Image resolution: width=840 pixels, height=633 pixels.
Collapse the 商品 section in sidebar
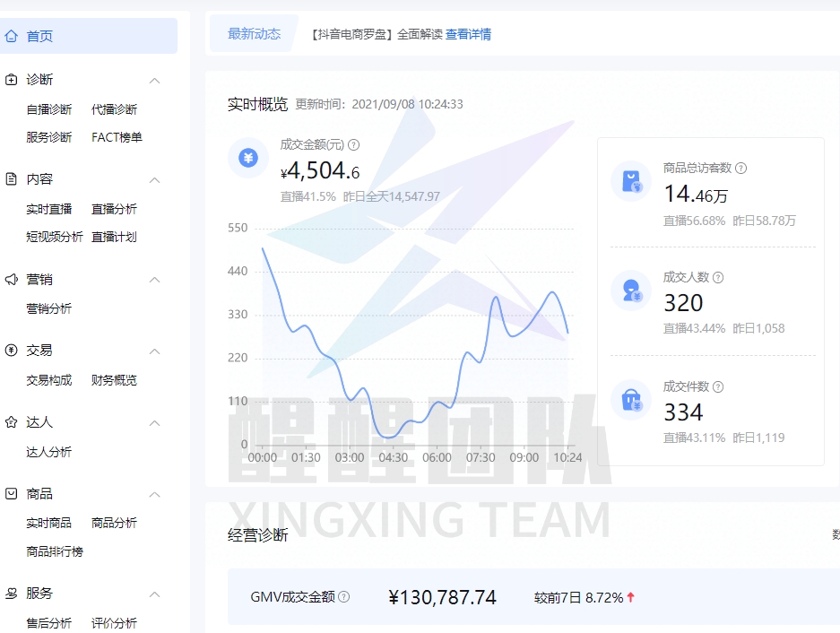point(154,494)
